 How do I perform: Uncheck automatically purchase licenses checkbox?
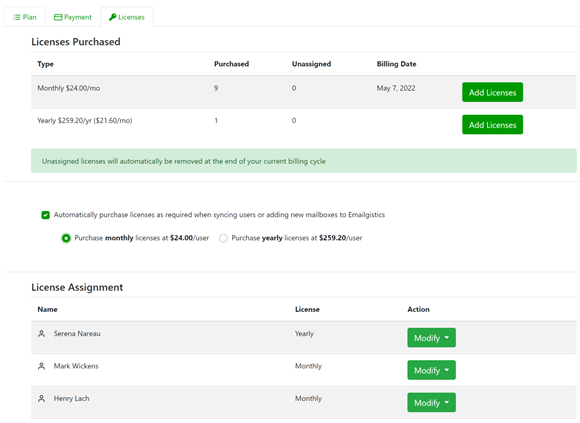45,215
